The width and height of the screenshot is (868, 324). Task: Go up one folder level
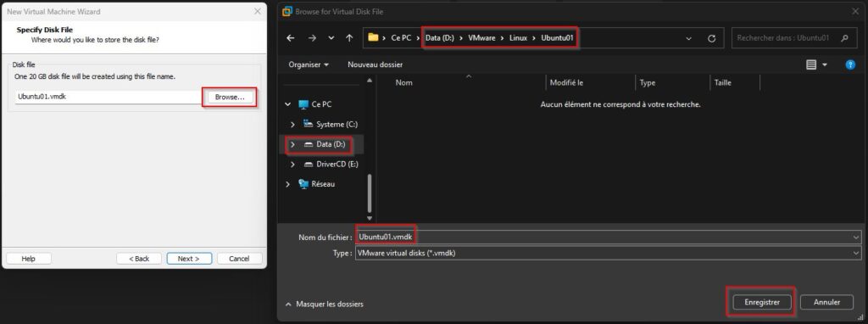(x=349, y=38)
